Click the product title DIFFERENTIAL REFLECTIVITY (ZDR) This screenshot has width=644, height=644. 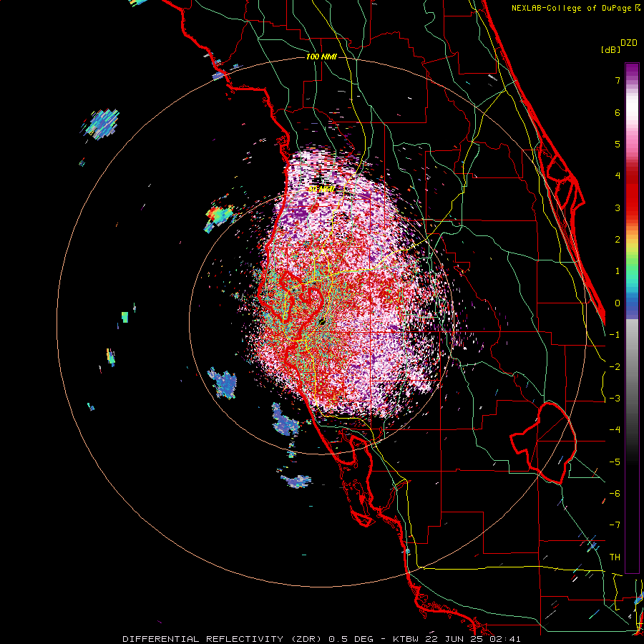tap(224, 639)
